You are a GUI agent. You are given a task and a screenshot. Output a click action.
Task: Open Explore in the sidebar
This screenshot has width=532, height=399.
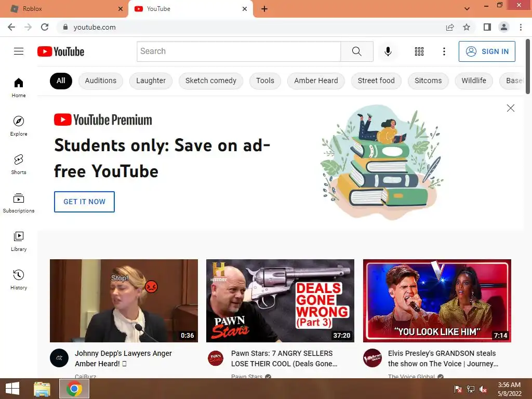[x=19, y=126]
